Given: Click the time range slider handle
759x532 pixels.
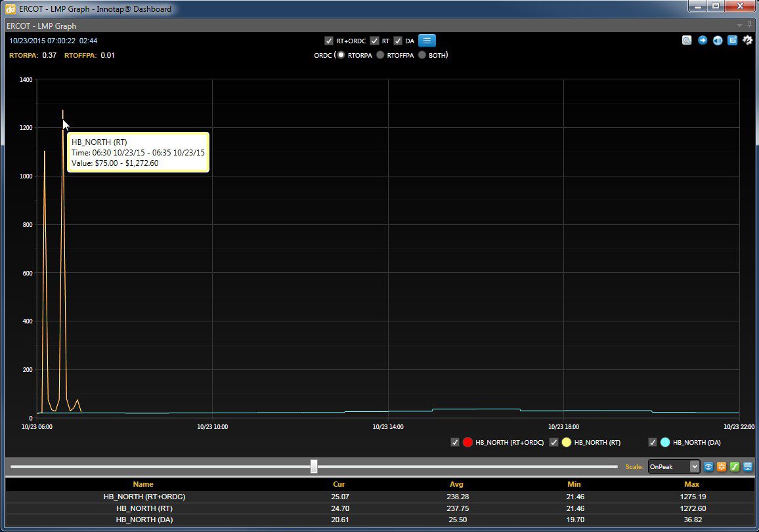Looking at the screenshot, I should click(314, 466).
